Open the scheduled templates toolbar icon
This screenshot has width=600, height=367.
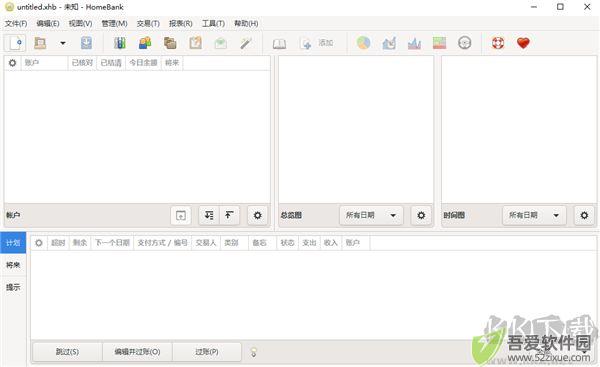point(196,43)
